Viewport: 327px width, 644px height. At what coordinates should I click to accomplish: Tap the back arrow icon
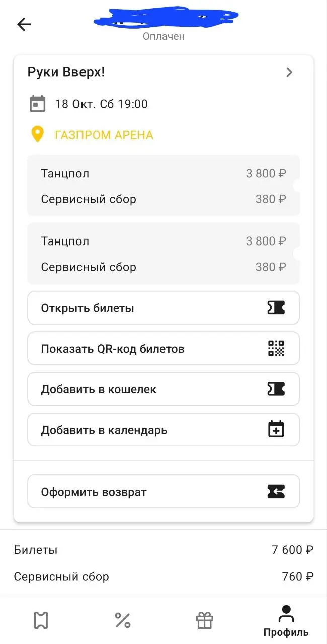[24, 24]
